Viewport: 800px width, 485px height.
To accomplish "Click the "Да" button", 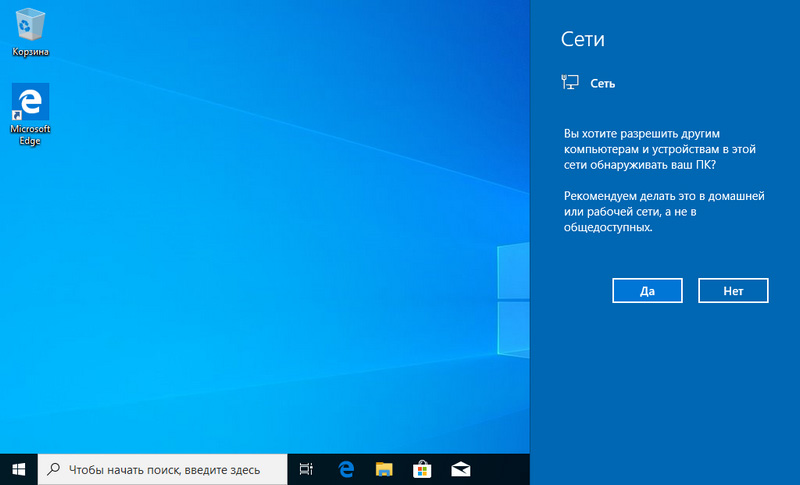I will pos(647,291).
